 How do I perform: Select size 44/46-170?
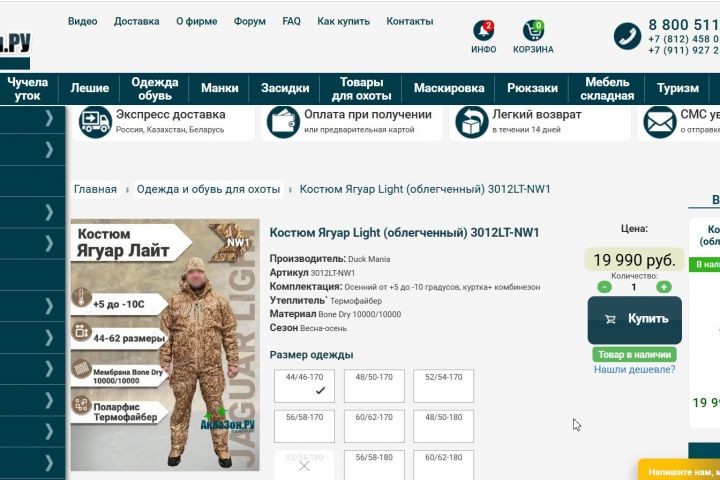[304, 386]
